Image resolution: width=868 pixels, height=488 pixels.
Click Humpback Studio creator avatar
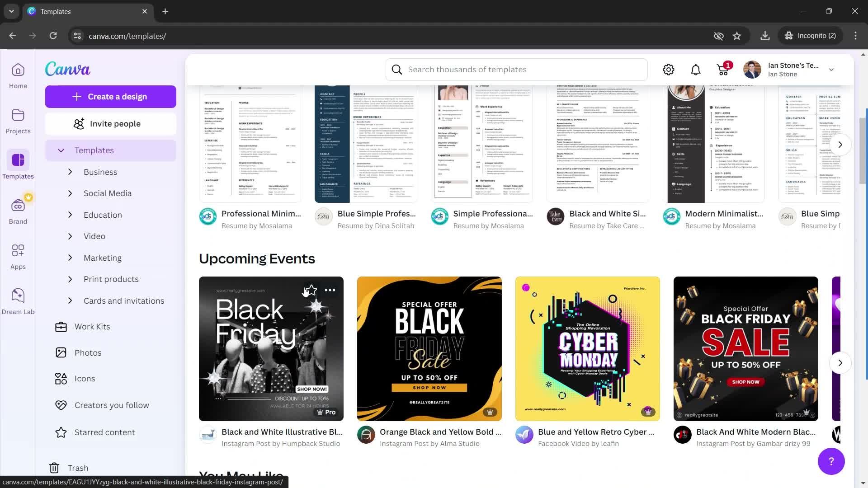click(x=208, y=435)
